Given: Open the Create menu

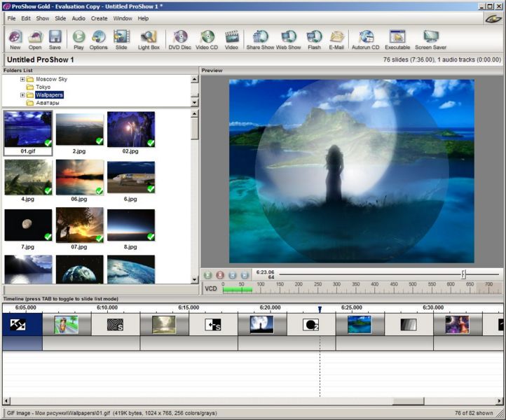Looking at the screenshot, I should 99,18.
